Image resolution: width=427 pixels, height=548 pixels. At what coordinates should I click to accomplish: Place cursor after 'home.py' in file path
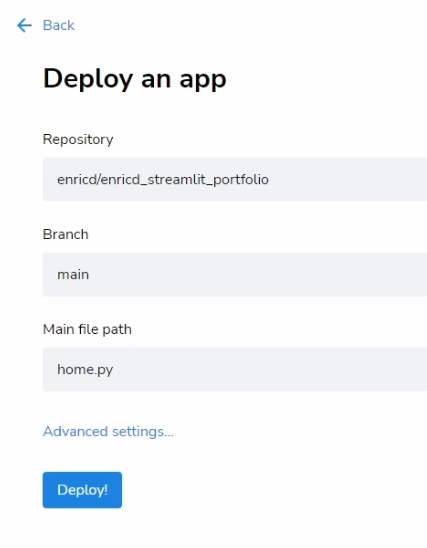(x=114, y=370)
